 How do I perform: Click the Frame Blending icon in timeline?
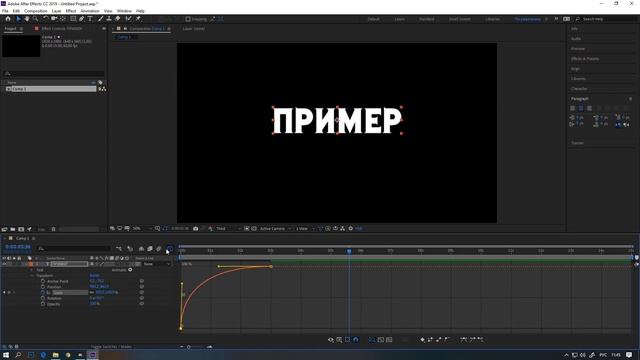150,249
